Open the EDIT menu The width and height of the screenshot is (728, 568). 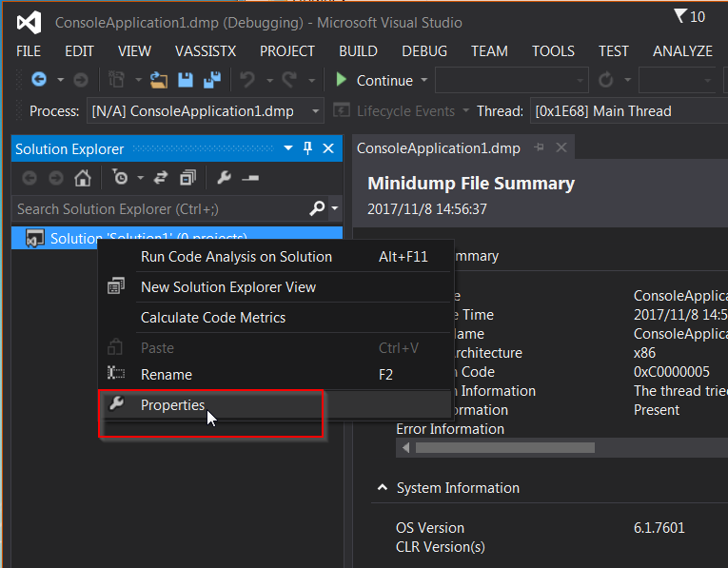click(x=79, y=51)
